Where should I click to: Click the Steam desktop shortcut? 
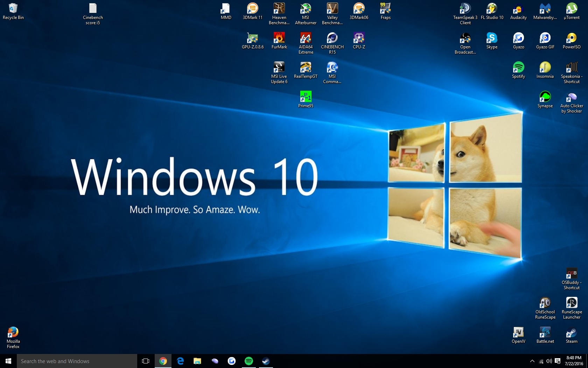click(572, 335)
